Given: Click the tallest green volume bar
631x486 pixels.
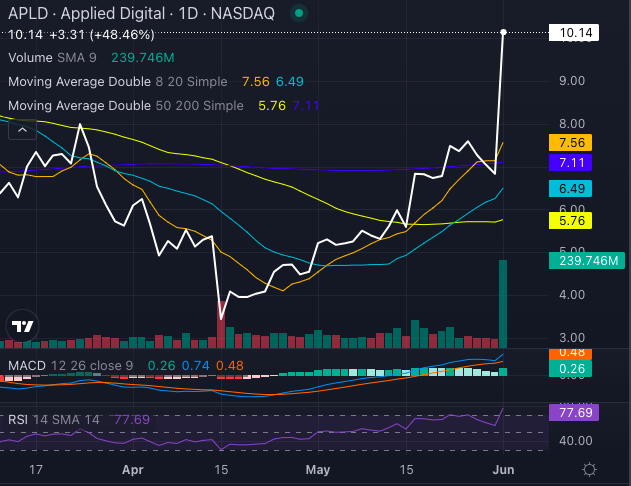Looking at the screenshot, I should (503, 304).
